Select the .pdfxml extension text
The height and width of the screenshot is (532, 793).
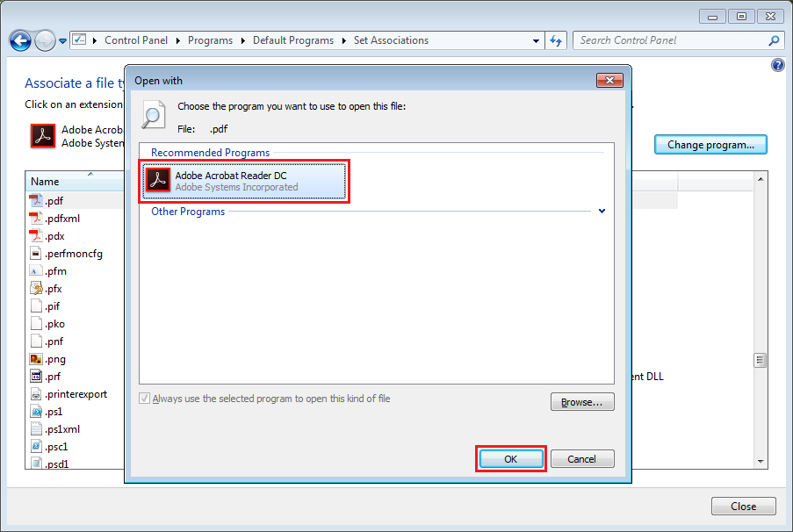coord(62,219)
